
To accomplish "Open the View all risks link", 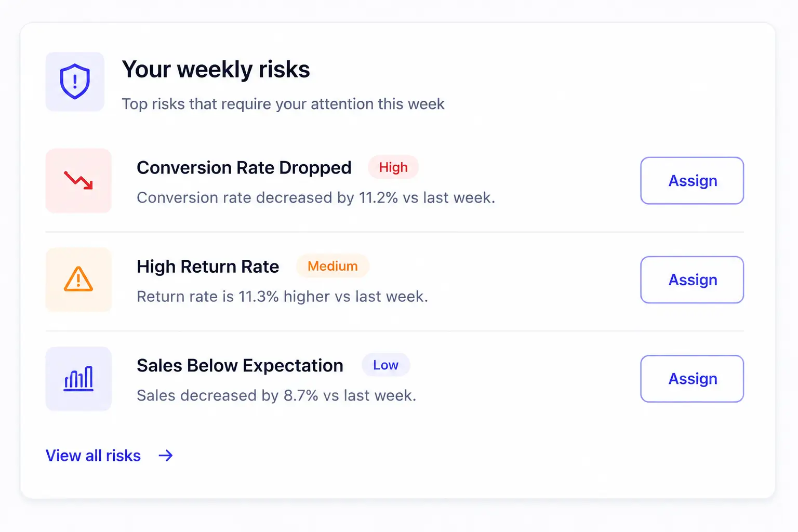I will tap(93, 456).
